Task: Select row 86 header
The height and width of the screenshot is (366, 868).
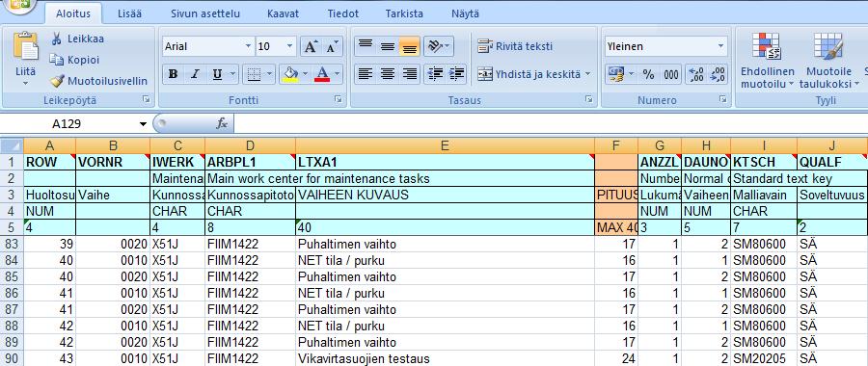Action: (12, 293)
